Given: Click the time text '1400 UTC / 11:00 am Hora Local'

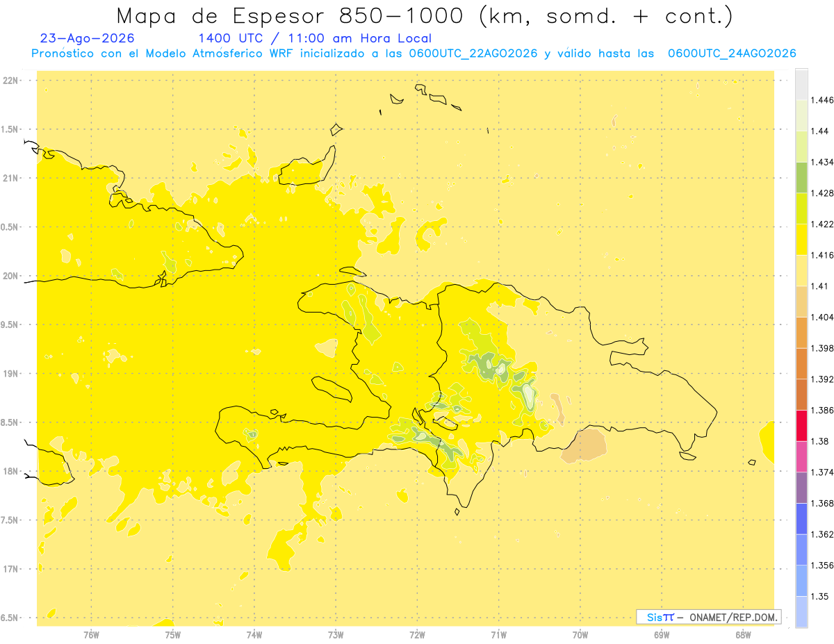Looking at the screenshot, I should (315, 39).
